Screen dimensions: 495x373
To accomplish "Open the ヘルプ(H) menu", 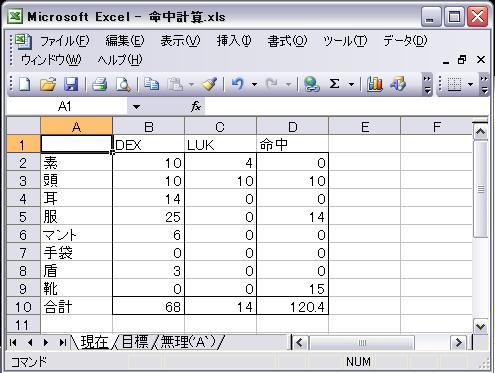I will [x=120, y=60].
